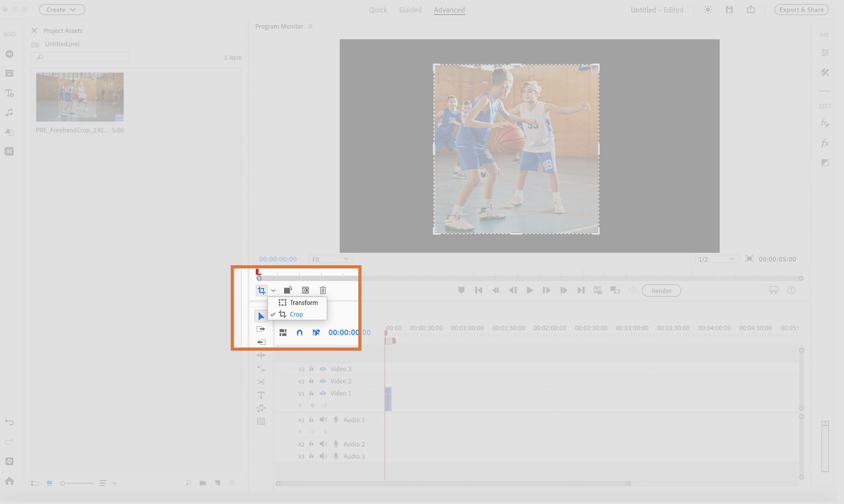Switch to the Guided tab
844x504 pixels.
point(410,10)
